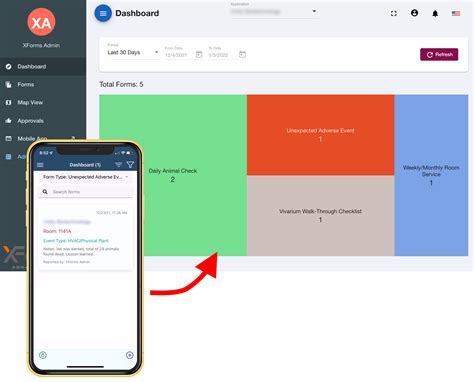Open the Period Last 30 Days dropdown

133,52
